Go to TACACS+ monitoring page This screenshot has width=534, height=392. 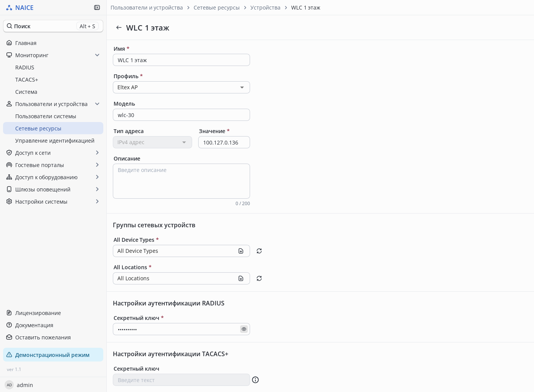pyautogui.click(x=27, y=80)
